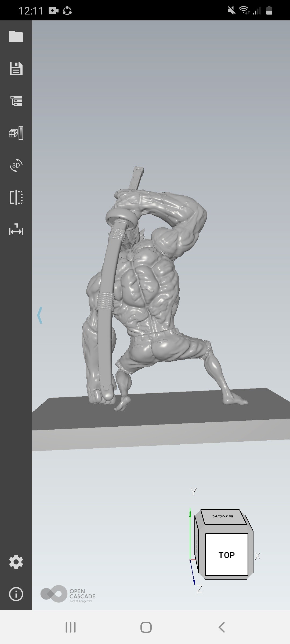Viewport: 290px width, 644px height.
Task: Click the TOP face of the view cube
Action: pyautogui.click(x=227, y=555)
